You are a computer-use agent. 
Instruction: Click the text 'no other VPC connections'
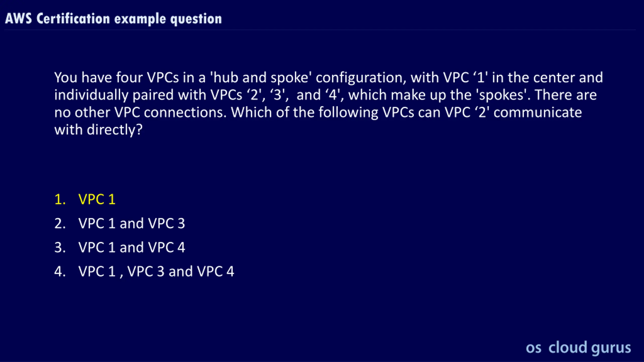[140, 112]
